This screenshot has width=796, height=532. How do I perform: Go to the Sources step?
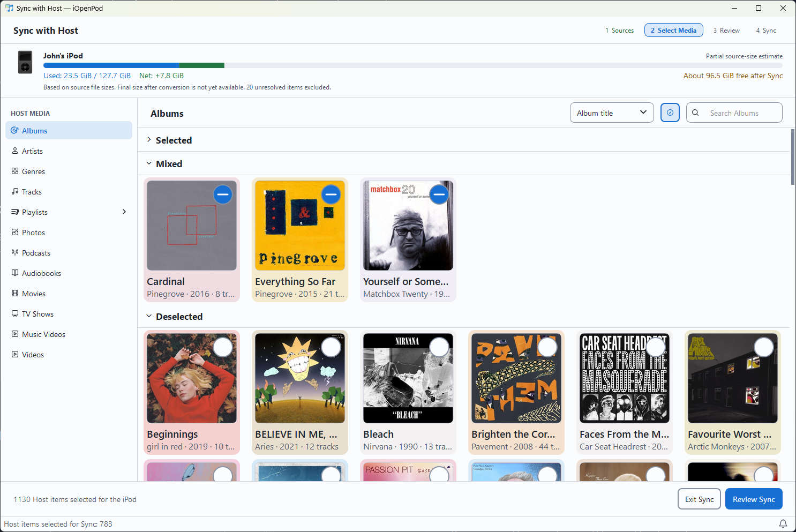pyautogui.click(x=619, y=31)
